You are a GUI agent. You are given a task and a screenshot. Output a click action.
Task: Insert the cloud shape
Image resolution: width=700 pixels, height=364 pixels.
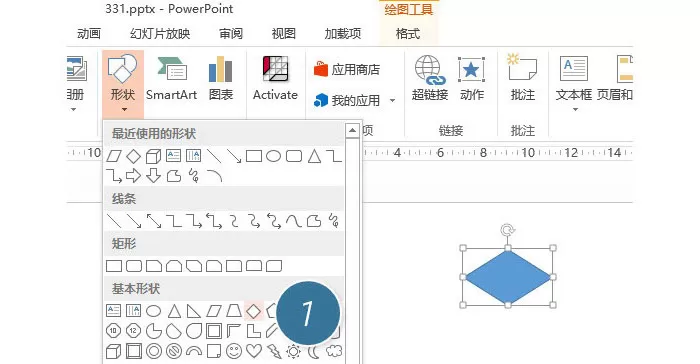coord(334,351)
